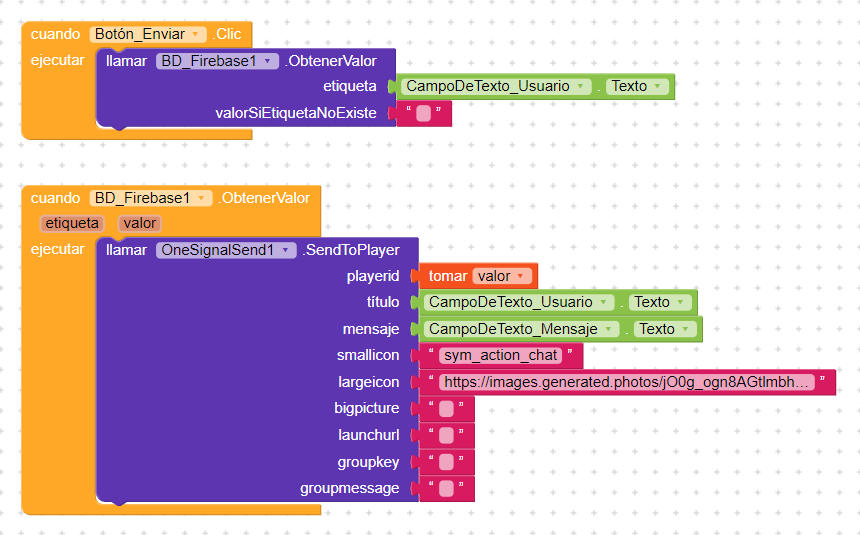Click the mensaje parameter label
Image resolution: width=860 pixels, height=535 pixels.
(x=371, y=329)
